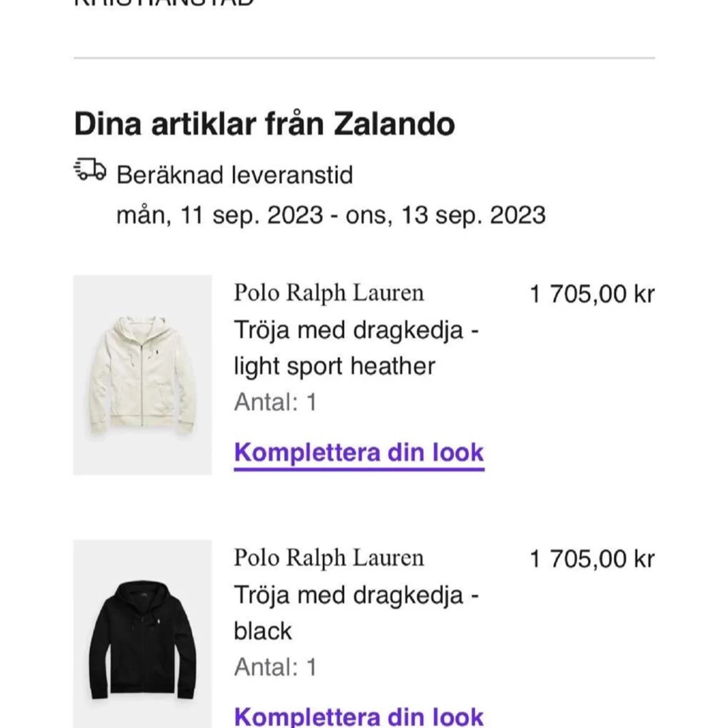Click Polo Ralph Lauren brand above heather hoodie

pyautogui.click(x=329, y=293)
